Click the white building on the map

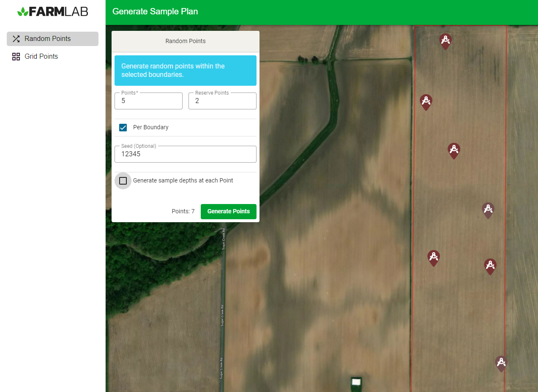pos(356,381)
